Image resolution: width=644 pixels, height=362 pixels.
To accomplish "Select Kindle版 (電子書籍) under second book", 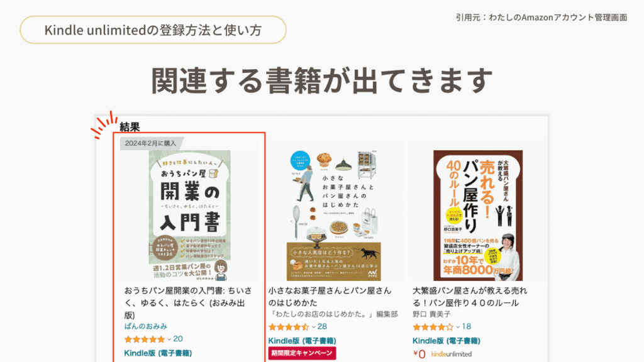I will click(x=303, y=341).
